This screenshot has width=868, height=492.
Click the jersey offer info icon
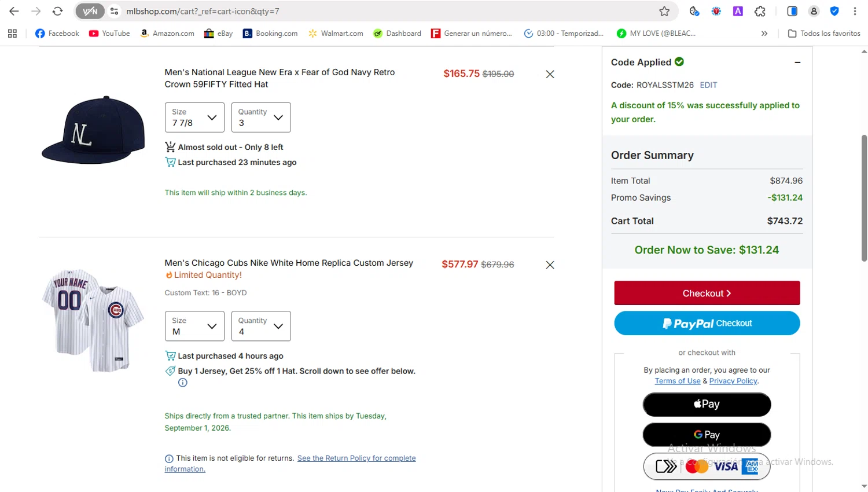[x=183, y=383]
